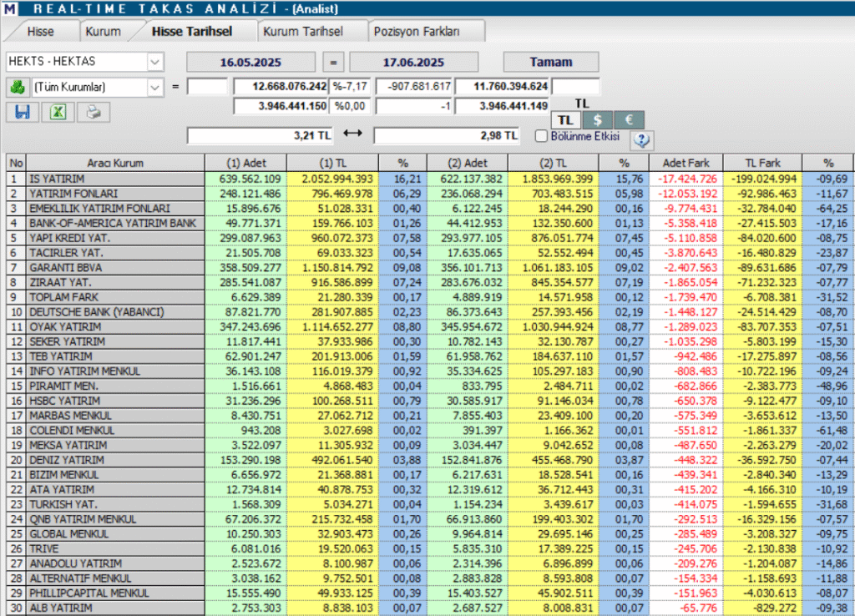This screenshot has width=855, height=616.
Task: Click the No column header
Action: pos(17,163)
